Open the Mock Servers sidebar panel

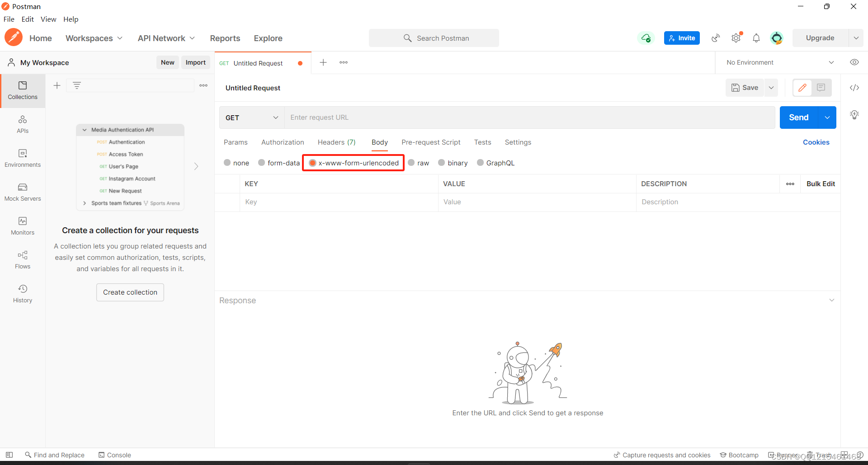pyautogui.click(x=23, y=192)
